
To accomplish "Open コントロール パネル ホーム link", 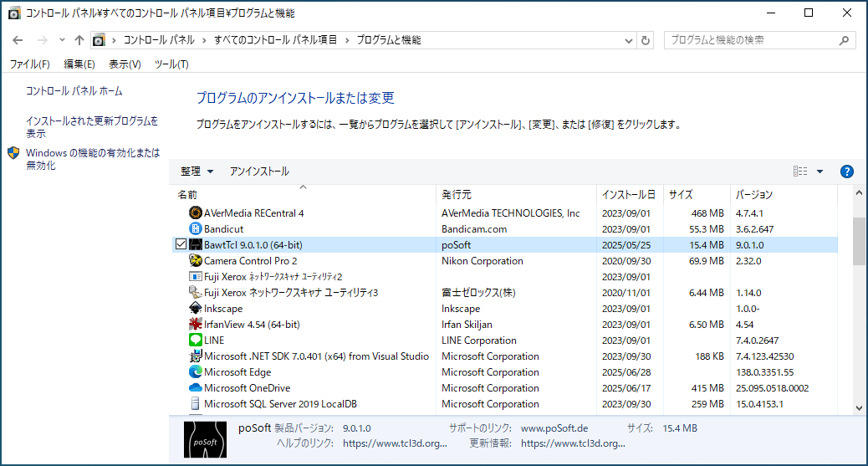I will tap(74, 91).
